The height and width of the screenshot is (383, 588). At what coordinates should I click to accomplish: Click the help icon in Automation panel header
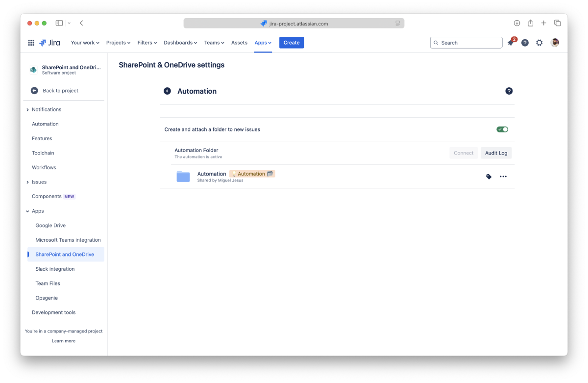pyautogui.click(x=509, y=91)
